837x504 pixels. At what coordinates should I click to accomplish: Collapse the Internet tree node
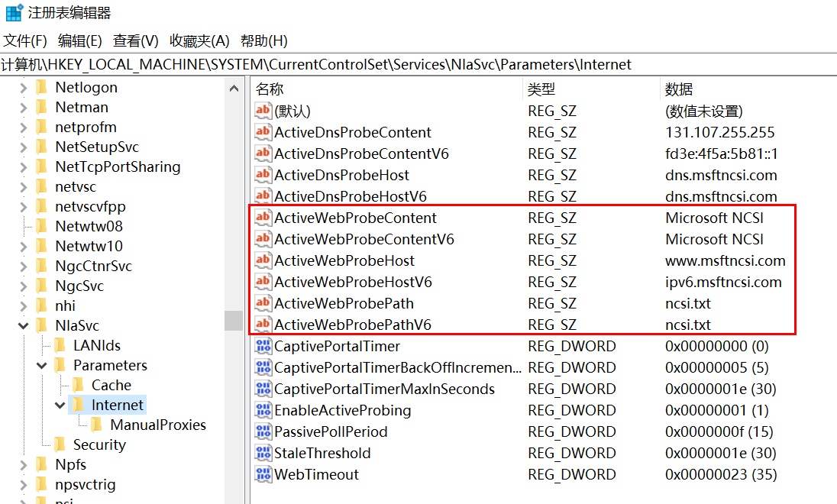coord(60,405)
